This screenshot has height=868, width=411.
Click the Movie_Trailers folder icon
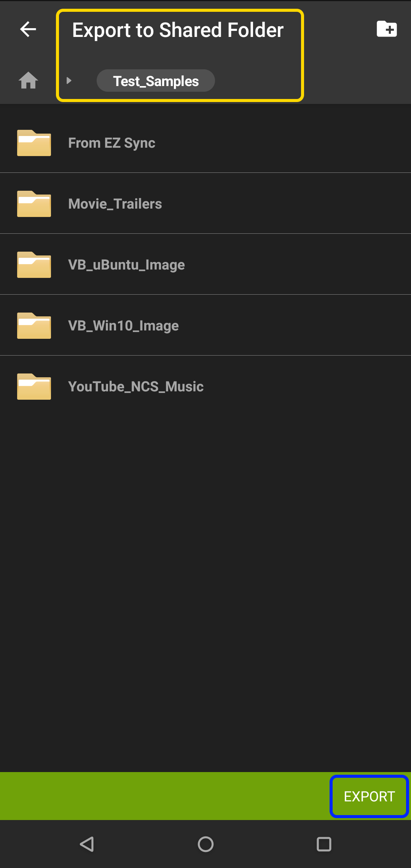(34, 204)
